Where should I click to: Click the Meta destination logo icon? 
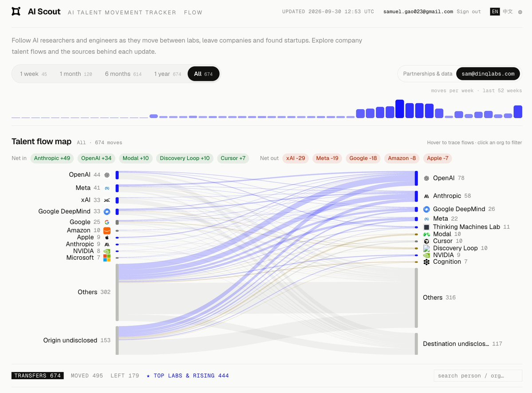[426, 219]
